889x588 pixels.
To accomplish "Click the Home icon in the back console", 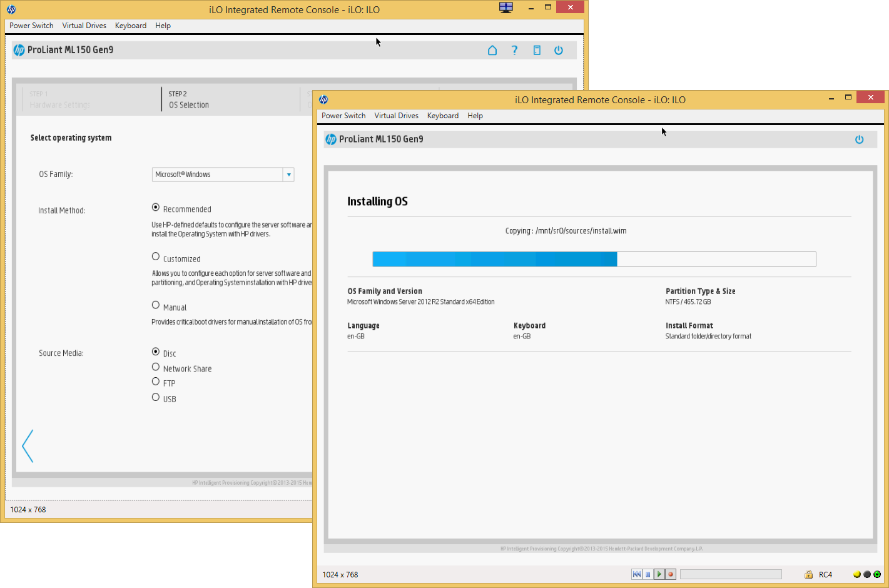I will [492, 50].
